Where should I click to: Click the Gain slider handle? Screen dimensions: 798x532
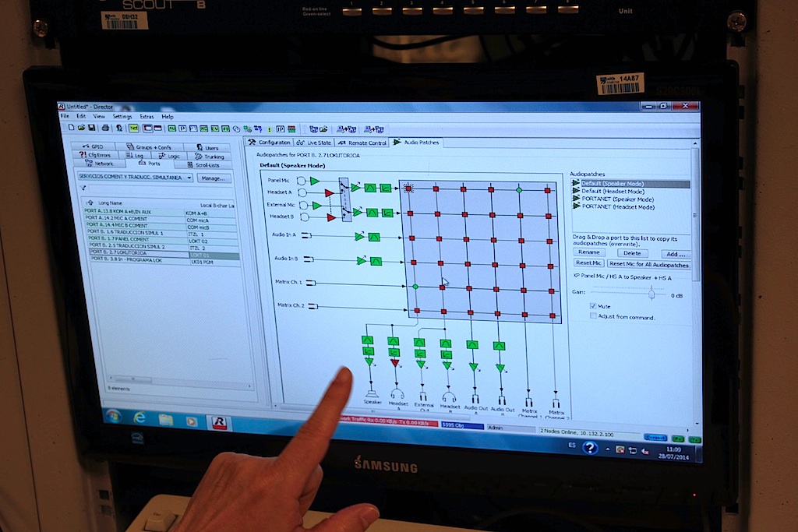pos(651,294)
